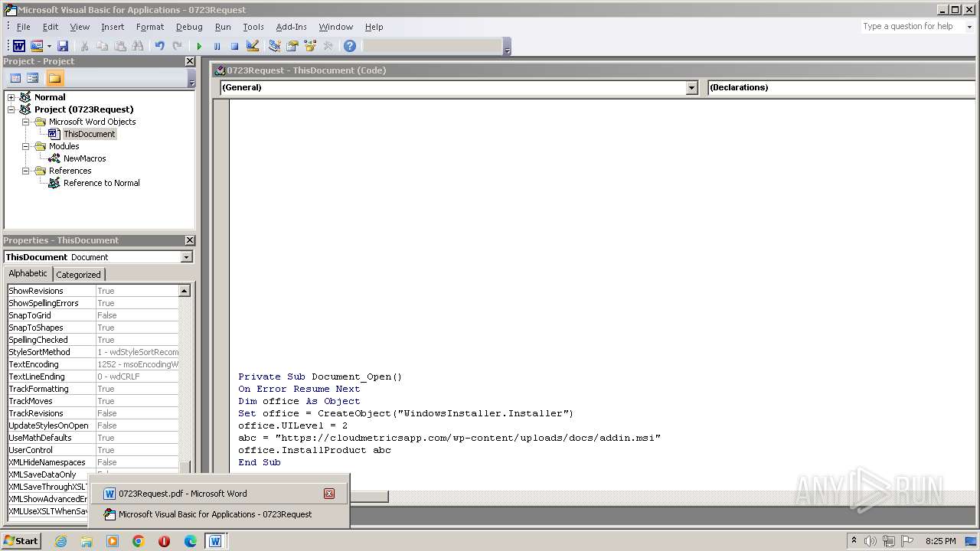This screenshot has height=551, width=980.
Task: Open Google Chrome from taskbar
Action: pyautogui.click(x=139, y=541)
